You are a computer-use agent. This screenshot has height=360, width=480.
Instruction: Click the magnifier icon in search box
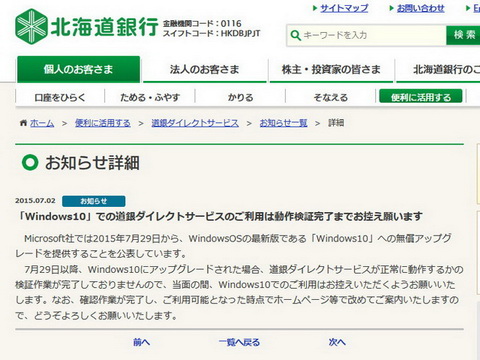(295, 35)
